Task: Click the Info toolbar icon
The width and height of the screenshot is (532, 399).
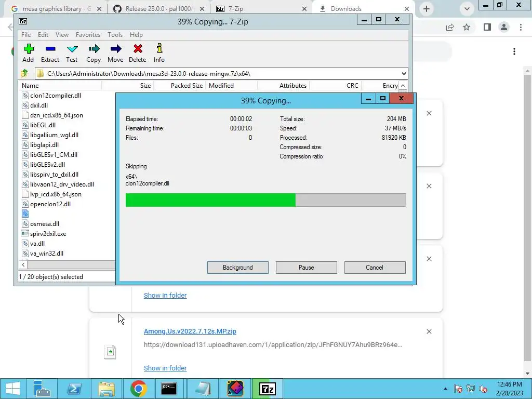Action: tap(159, 53)
